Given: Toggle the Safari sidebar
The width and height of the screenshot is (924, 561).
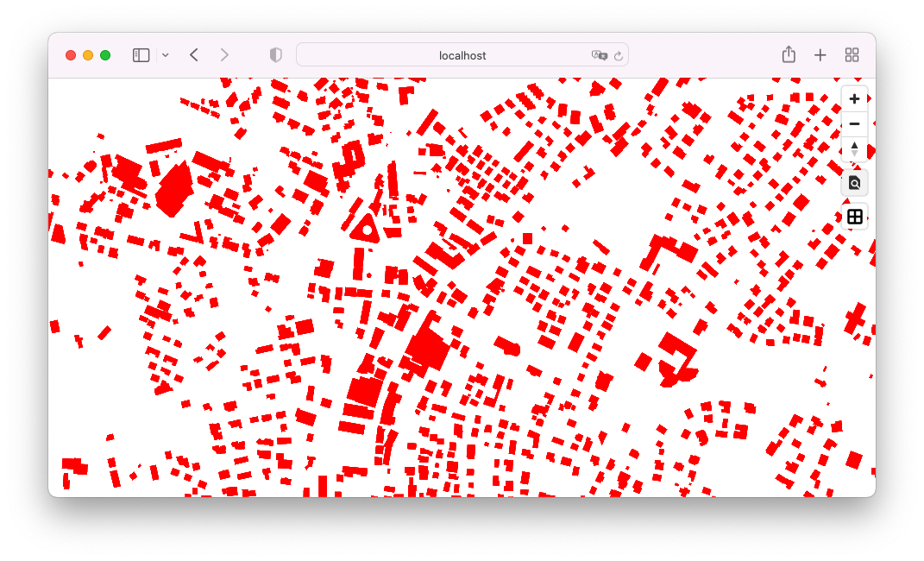Looking at the screenshot, I should (139, 54).
